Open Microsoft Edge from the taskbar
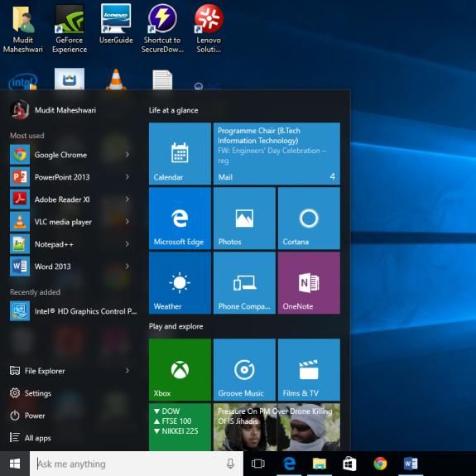The image size is (476, 476). [x=289, y=464]
